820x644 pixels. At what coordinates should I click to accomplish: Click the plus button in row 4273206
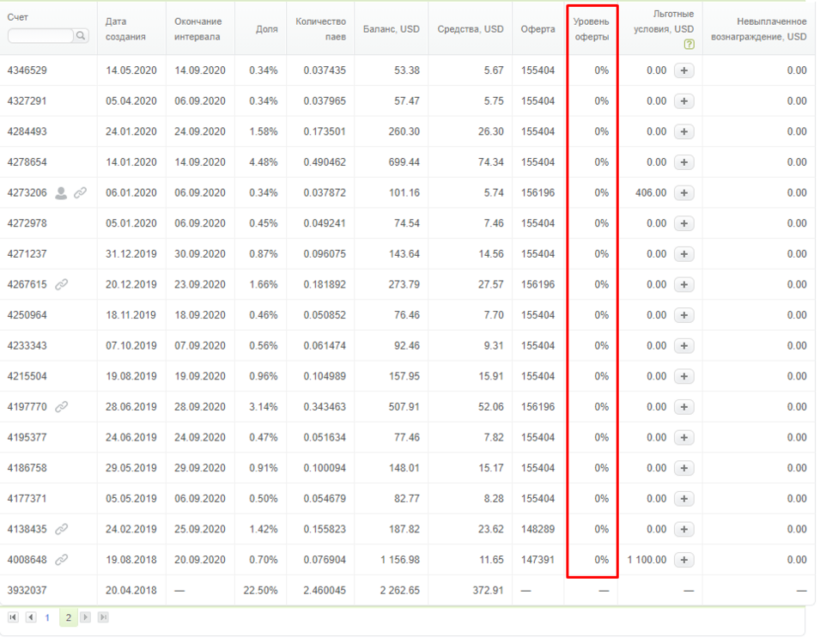pyautogui.click(x=684, y=192)
